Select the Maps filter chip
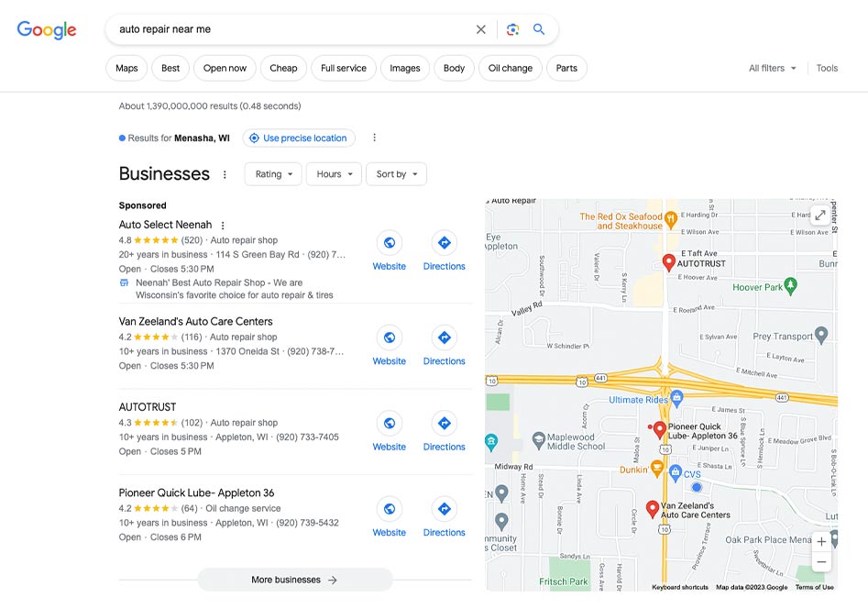The image size is (868, 609). 126,68
